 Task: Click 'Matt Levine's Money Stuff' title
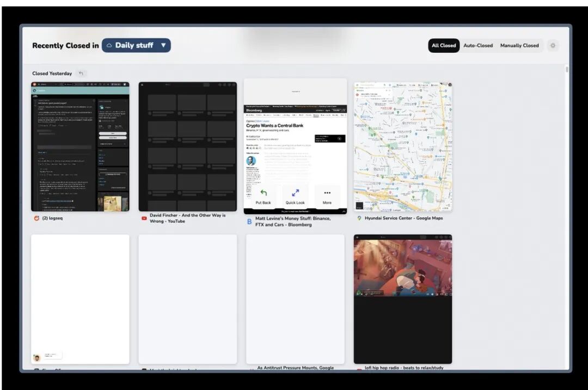tap(293, 221)
